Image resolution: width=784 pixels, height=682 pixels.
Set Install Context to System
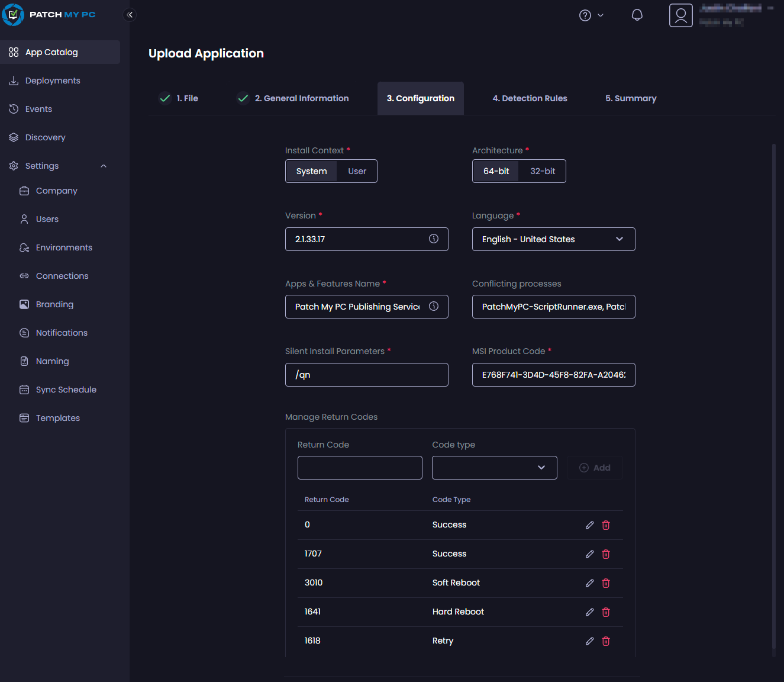click(x=311, y=170)
